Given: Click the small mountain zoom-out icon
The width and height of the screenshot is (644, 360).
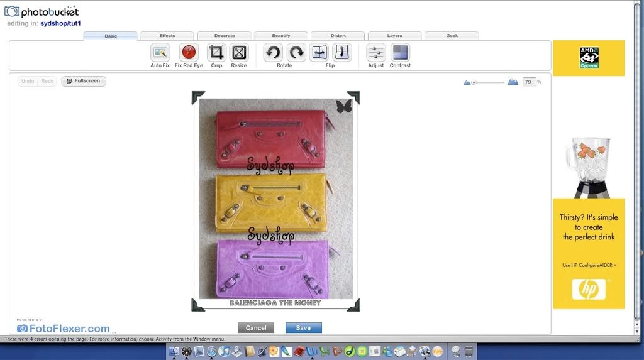Looking at the screenshot, I should pos(467,82).
